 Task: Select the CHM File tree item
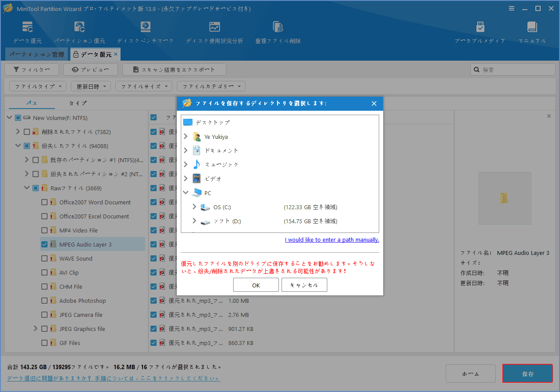(71, 287)
